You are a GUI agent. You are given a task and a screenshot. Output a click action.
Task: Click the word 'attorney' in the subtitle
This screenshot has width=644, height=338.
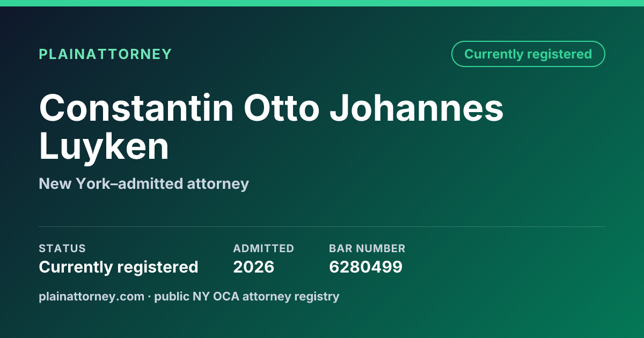218,185
